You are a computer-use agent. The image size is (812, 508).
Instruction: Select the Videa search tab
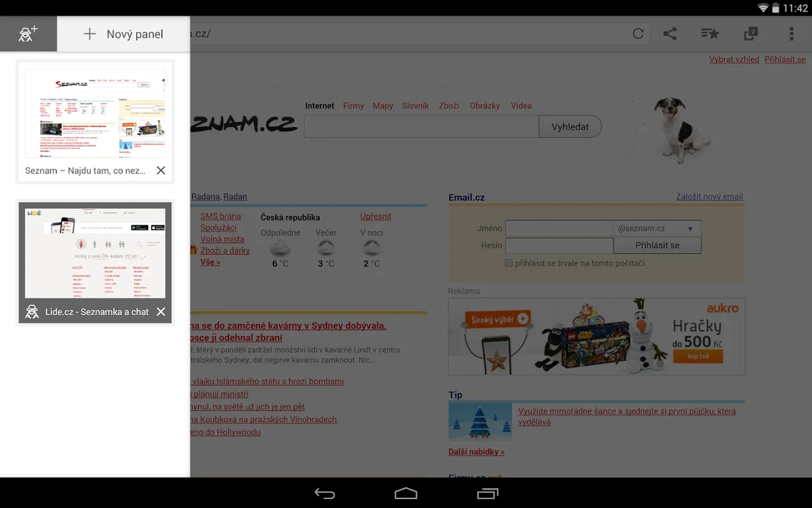click(521, 105)
